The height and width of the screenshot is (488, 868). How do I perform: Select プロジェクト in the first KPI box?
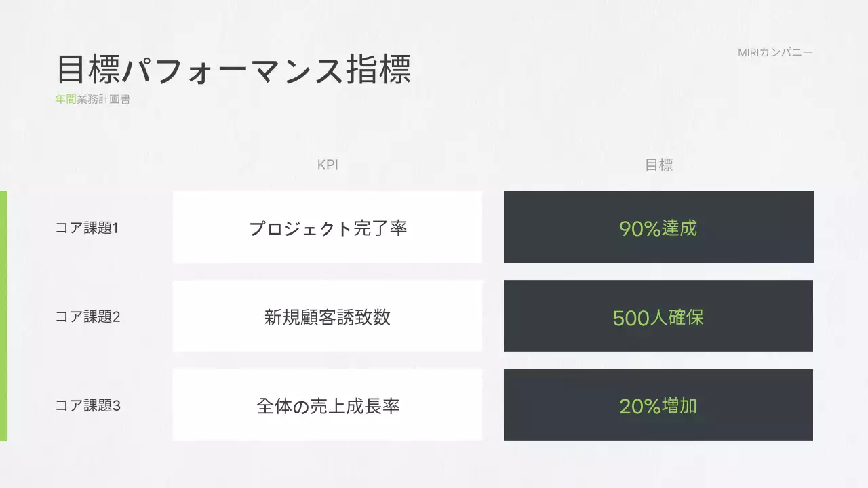pos(300,228)
